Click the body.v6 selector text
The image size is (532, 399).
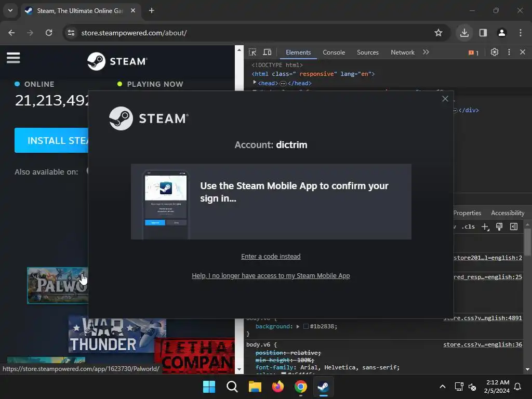point(258,344)
